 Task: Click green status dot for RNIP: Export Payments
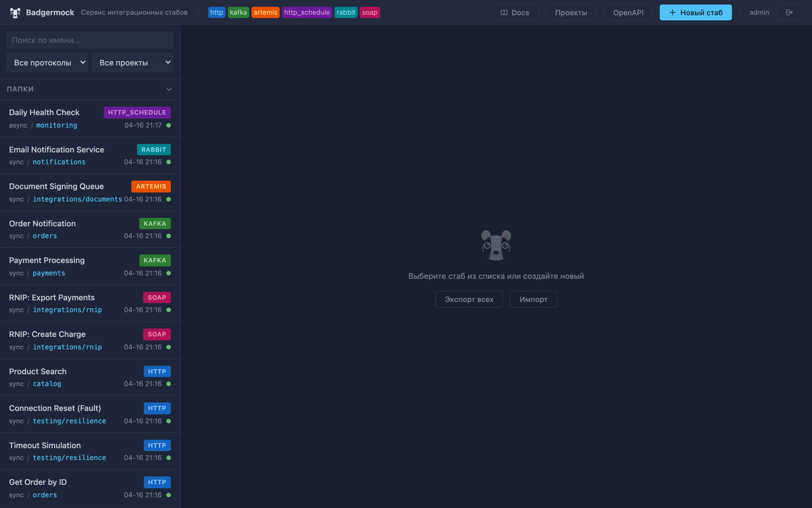point(169,310)
